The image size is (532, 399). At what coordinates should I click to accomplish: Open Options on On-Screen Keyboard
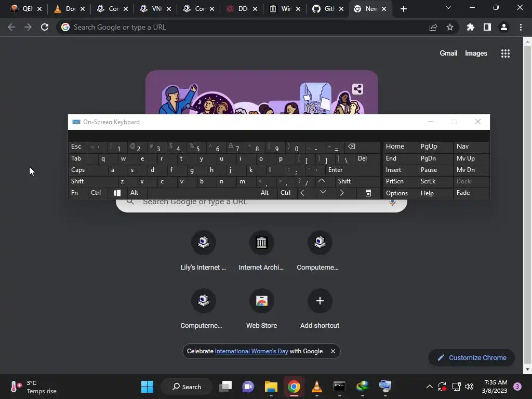pyautogui.click(x=401, y=193)
